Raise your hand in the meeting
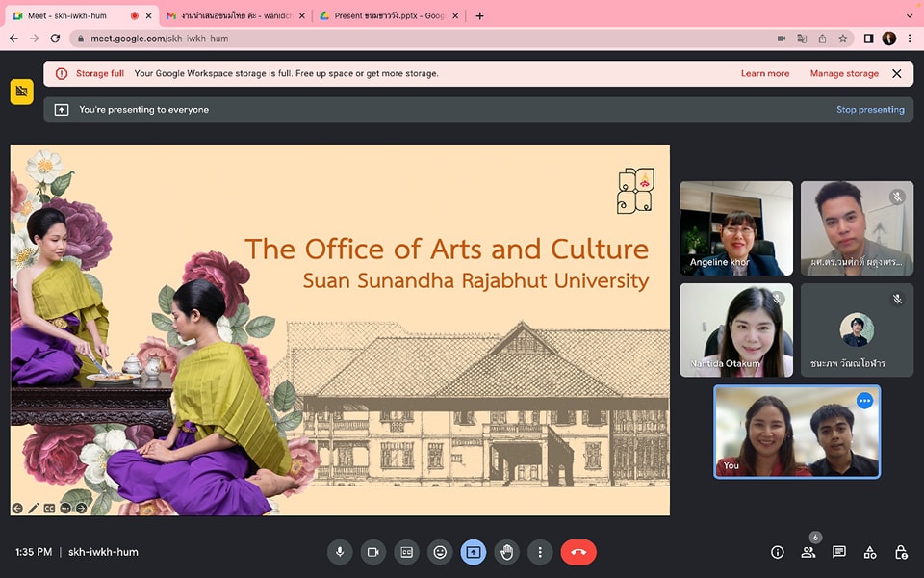The height and width of the screenshot is (578, 924). pyautogui.click(x=507, y=552)
